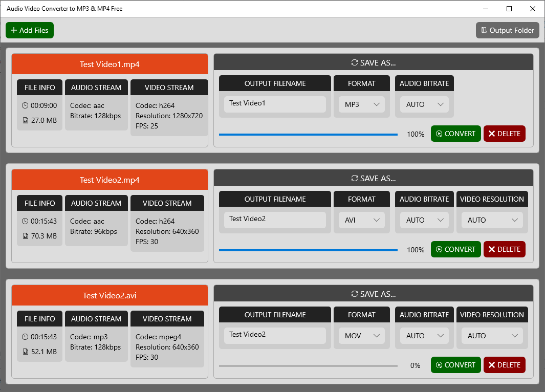The width and height of the screenshot is (545, 392).
Task: Expand the audio bitrate dropdown for Test Video2.avi
Action: click(424, 336)
